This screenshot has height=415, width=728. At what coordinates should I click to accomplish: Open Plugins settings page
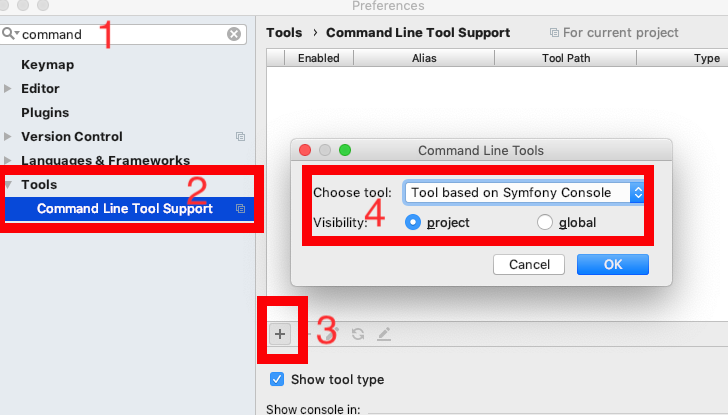coord(45,112)
